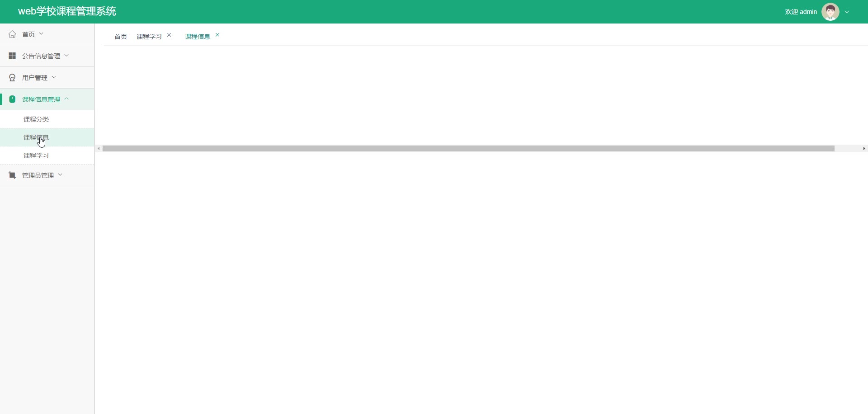
Task: Click the grid icon for 公告信息管理
Action: [12, 56]
